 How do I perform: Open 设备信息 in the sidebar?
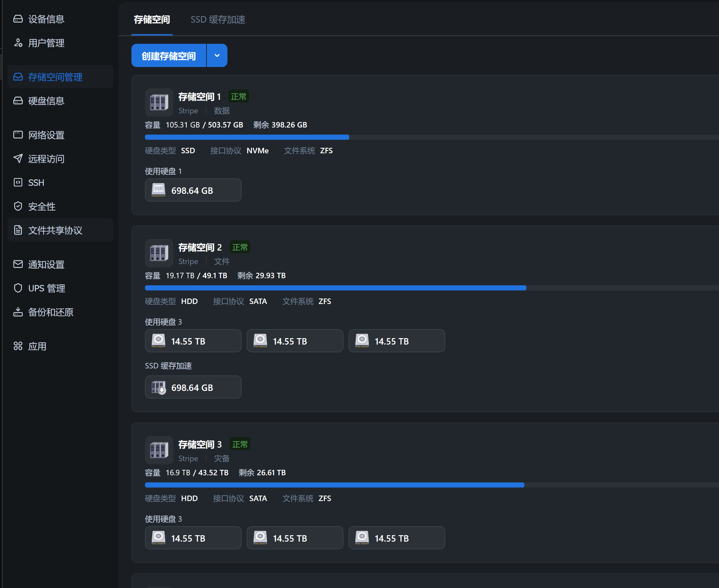[x=46, y=19]
